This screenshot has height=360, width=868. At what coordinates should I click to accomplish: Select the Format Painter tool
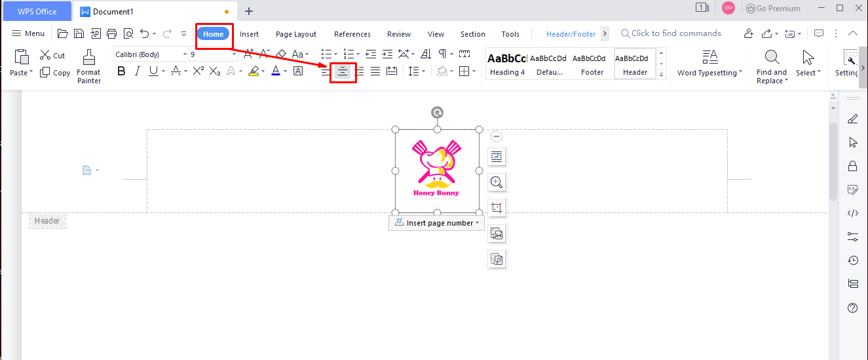(88, 67)
